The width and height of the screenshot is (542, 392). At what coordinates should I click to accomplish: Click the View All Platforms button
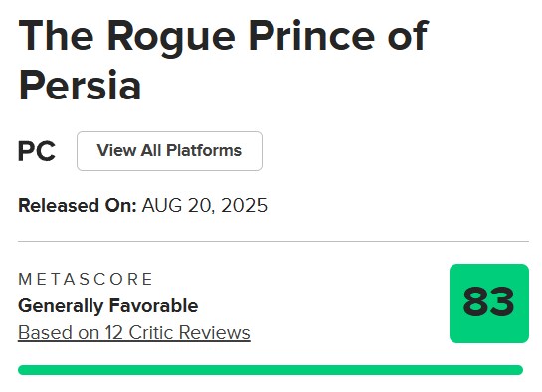click(169, 151)
